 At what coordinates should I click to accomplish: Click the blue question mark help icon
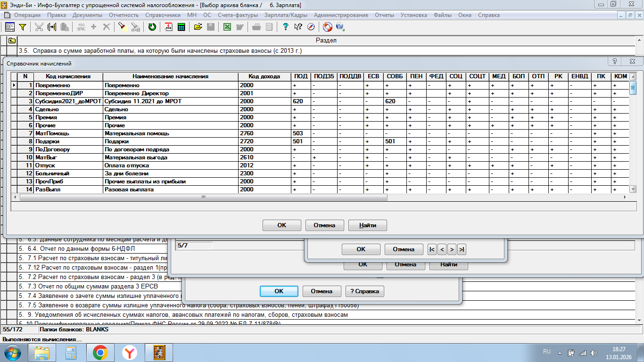285,27
